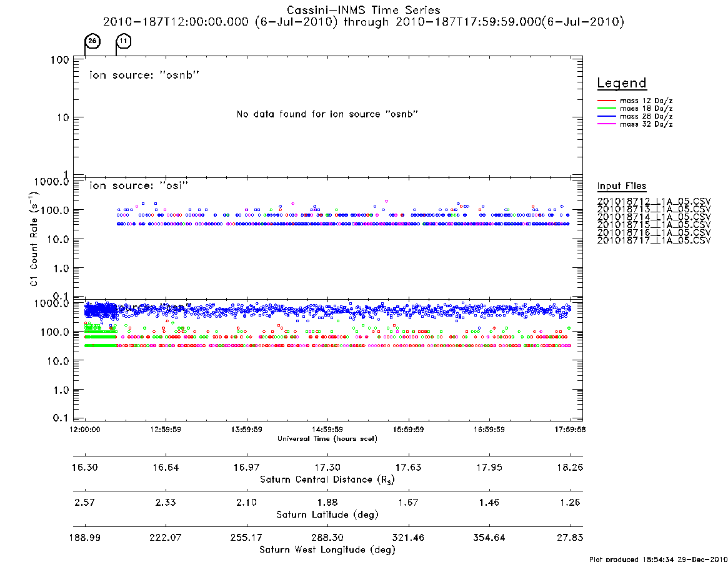Click the Saturn Central Distance axis label

tap(327, 480)
